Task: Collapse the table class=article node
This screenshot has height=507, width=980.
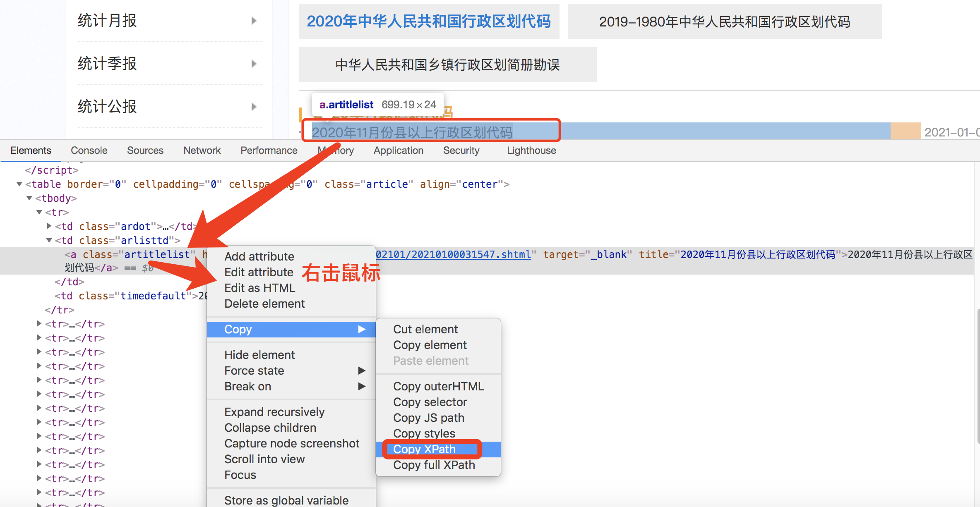Action: coord(19,184)
